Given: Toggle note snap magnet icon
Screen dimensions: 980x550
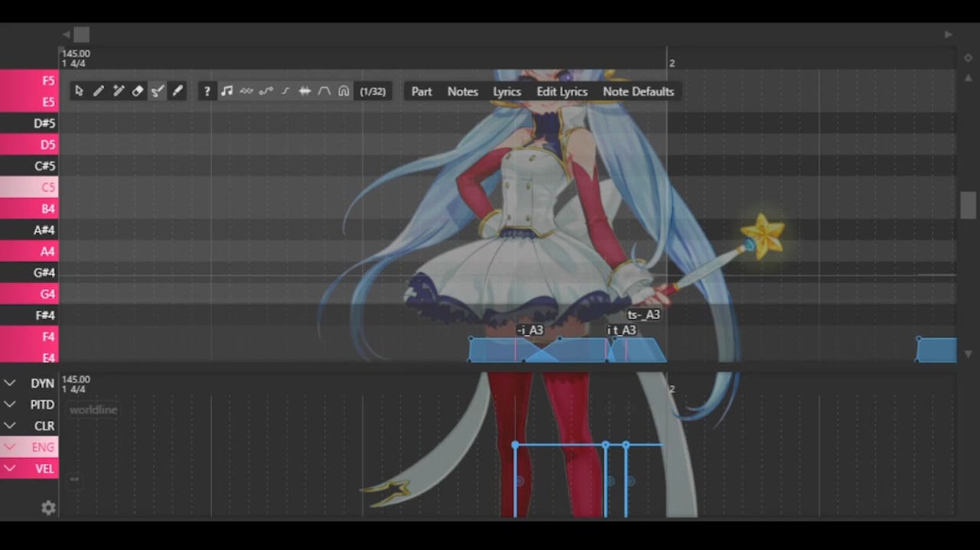Looking at the screenshot, I should pos(344,91).
